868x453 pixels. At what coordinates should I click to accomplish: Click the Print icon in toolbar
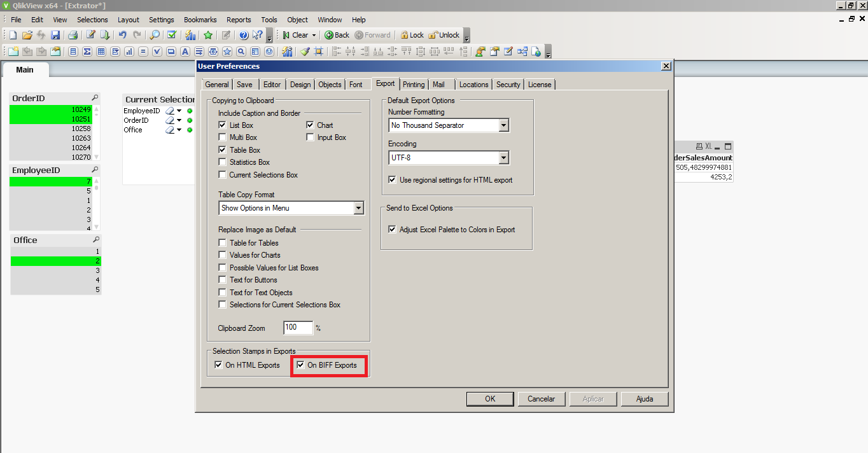[x=73, y=35]
